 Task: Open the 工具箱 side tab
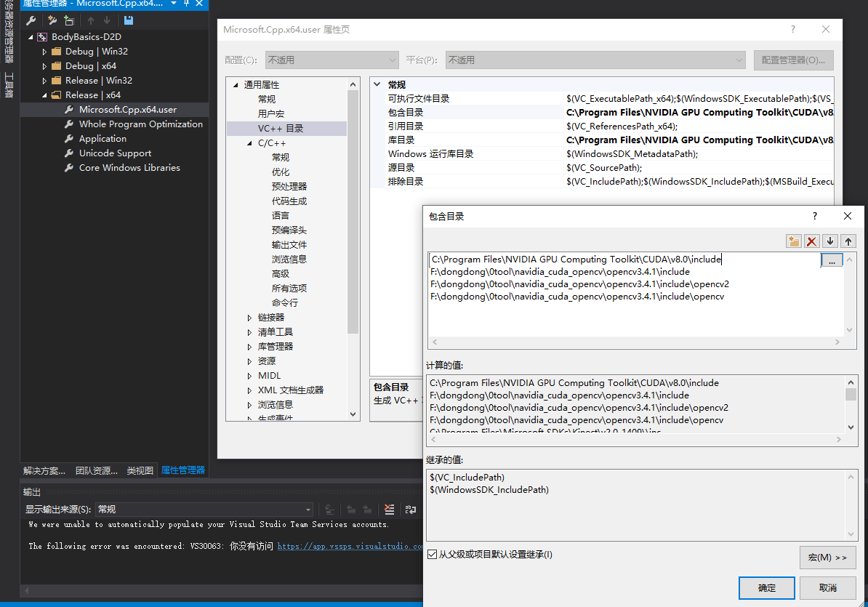pos(9,84)
